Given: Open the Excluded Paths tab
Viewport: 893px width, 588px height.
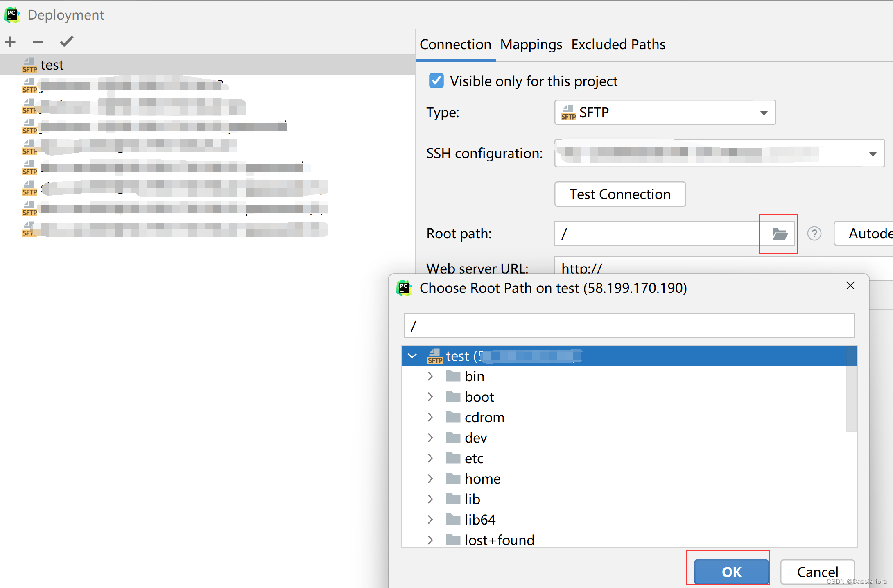Looking at the screenshot, I should point(618,44).
